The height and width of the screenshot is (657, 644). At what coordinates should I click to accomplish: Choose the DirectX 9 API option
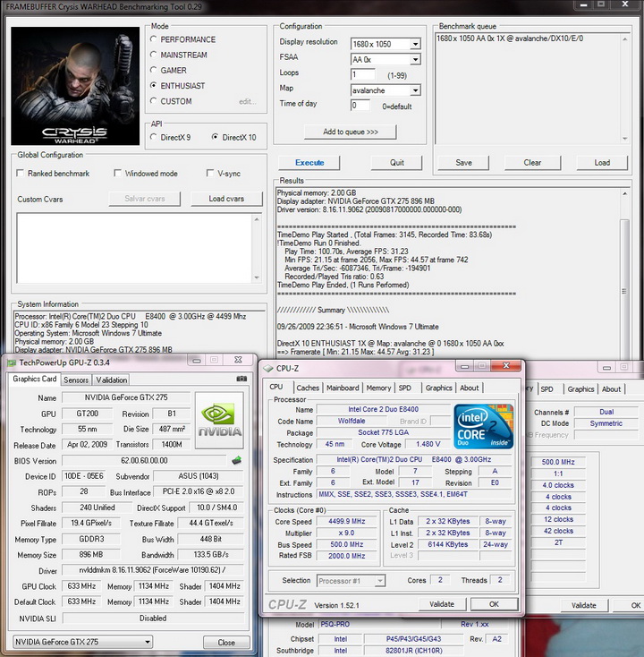tap(153, 137)
